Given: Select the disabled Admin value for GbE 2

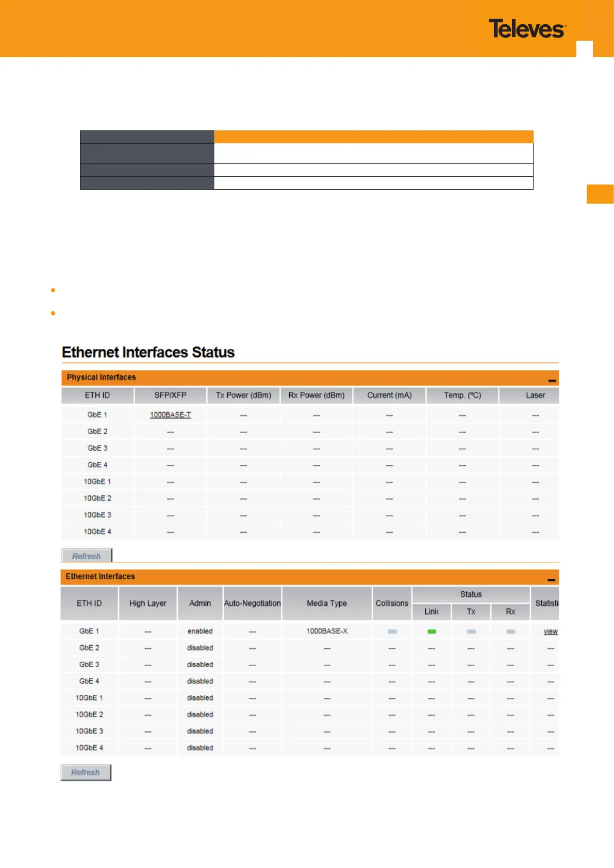Looking at the screenshot, I should [x=200, y=648].
